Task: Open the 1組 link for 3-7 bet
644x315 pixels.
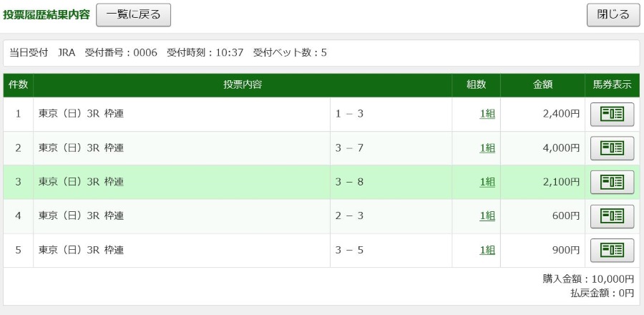Action: point(487,148)
